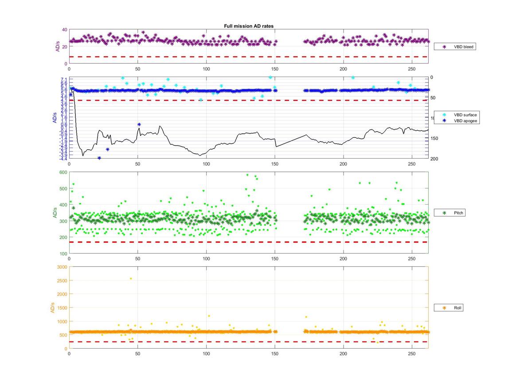Screen dimensions: 532x392
Task: Click the dark blue star marker beside VBD apogee
Action: (445, 120)
